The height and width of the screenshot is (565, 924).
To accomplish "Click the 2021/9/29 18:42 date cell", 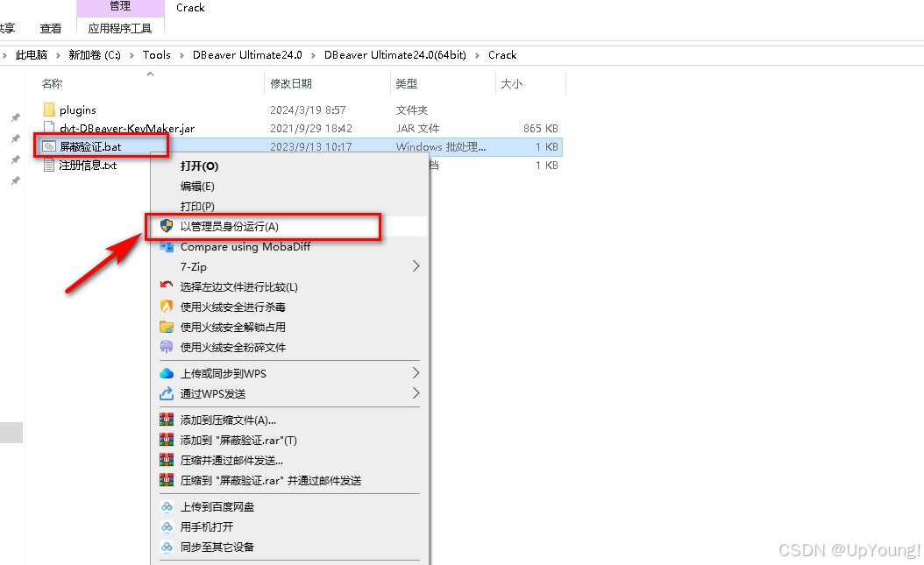I will (311, 128).
